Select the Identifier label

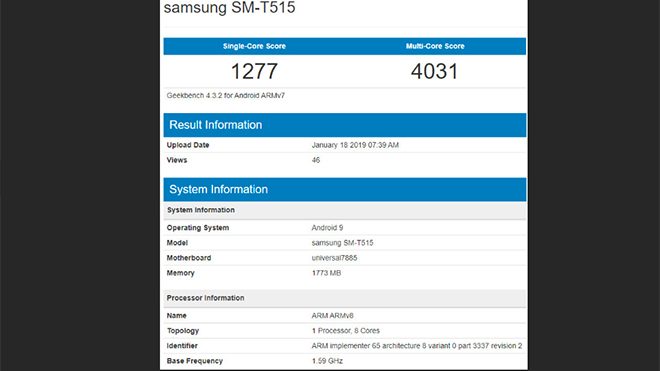pos(182,346)
